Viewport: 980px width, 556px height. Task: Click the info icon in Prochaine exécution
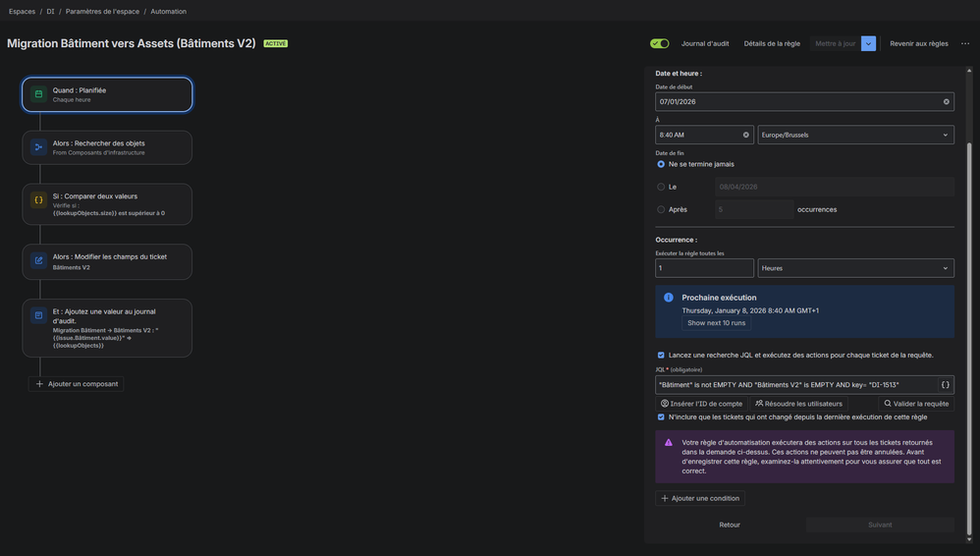(x=668, y=298)
